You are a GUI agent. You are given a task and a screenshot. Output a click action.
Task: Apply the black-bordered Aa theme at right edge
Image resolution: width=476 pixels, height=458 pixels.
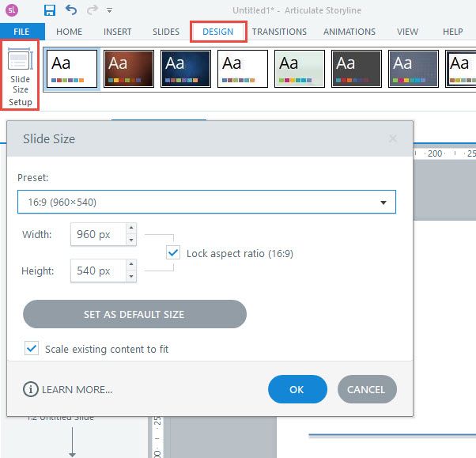(460, 69)
